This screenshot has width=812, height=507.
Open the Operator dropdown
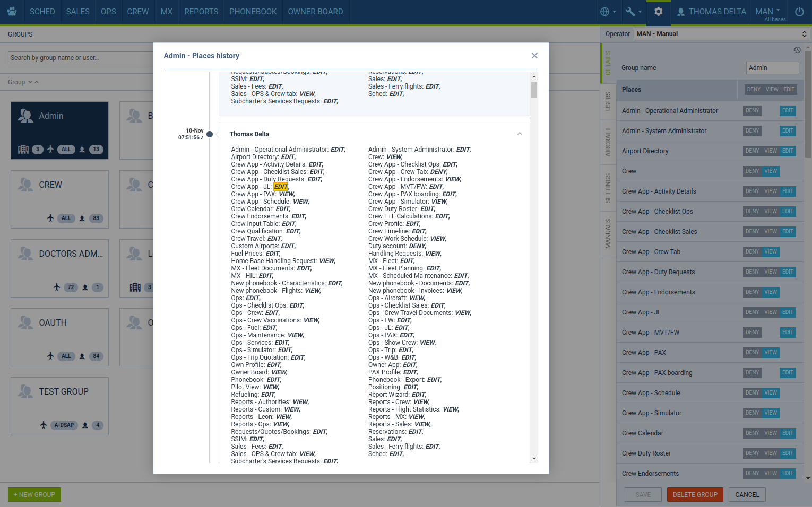coord(721,34)
